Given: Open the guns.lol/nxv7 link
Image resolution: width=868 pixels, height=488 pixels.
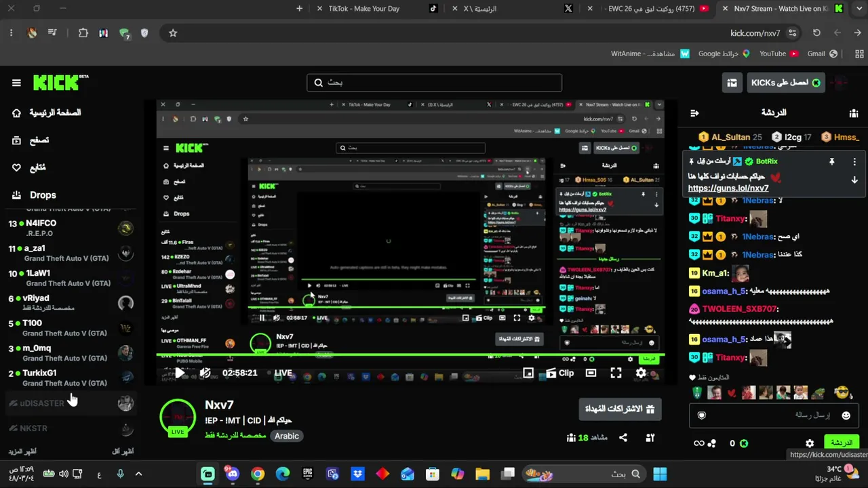Looking at the screenshot, I should point(728,188).
